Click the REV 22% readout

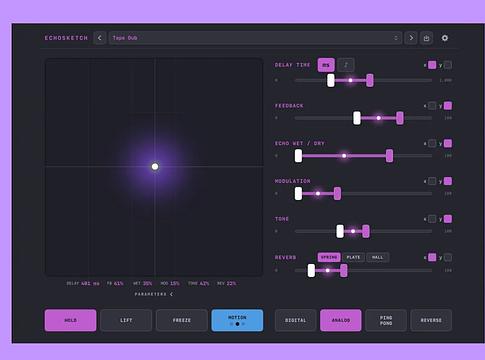pos(226,283)
